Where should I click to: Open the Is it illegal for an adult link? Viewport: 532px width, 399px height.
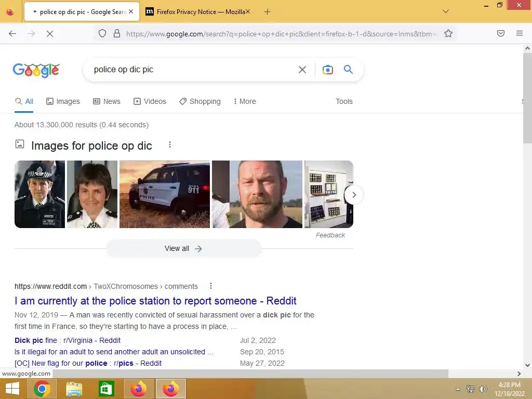(x=114, y=352)
